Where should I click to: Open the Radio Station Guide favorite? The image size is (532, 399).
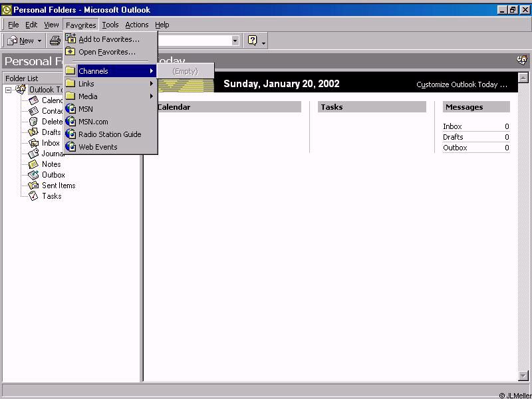click(x=110, y=134)
